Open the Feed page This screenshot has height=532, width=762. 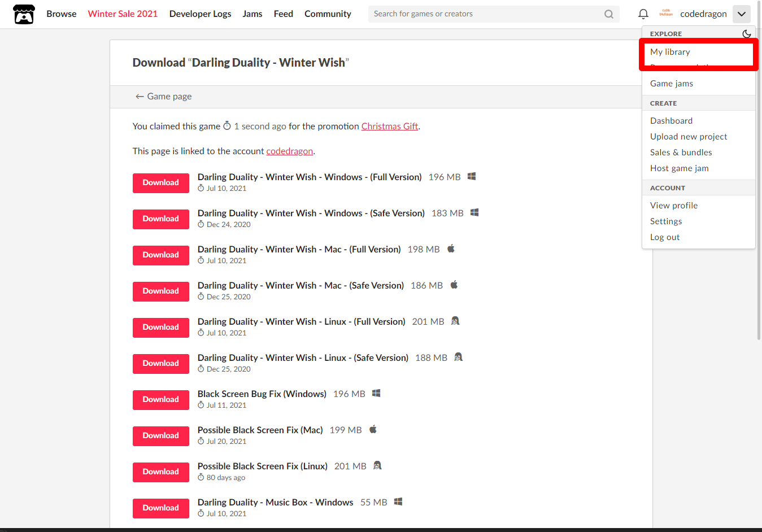[x=284, y=14]
